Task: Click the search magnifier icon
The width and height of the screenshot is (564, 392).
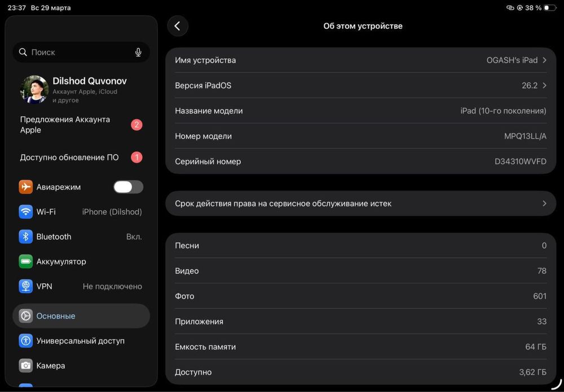Action: pos(23,52)
